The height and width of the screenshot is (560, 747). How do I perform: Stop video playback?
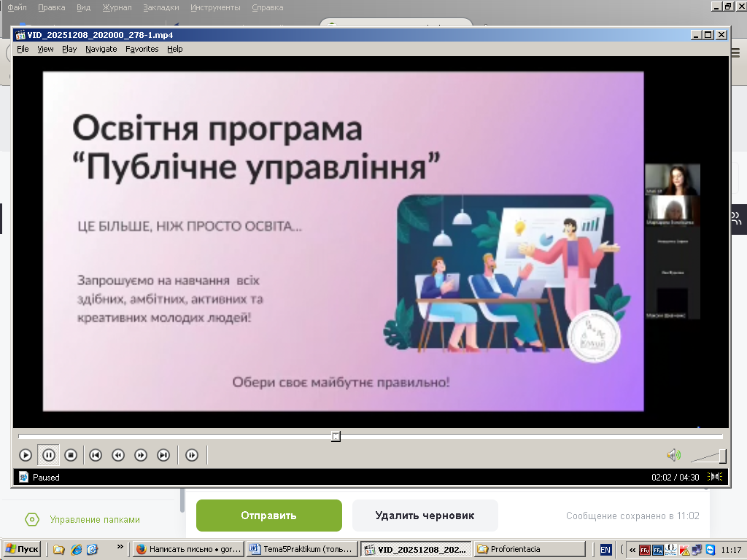(x=71, y=455)
